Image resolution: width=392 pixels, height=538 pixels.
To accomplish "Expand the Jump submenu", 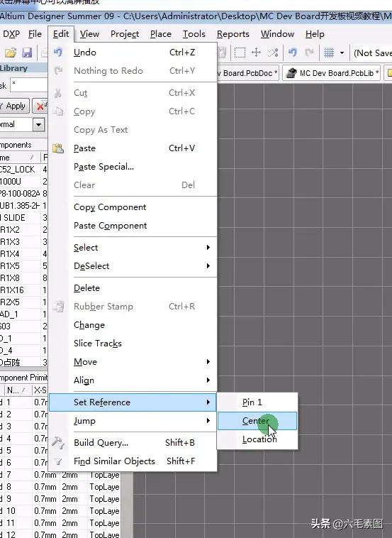I will (x=208, y=421).
